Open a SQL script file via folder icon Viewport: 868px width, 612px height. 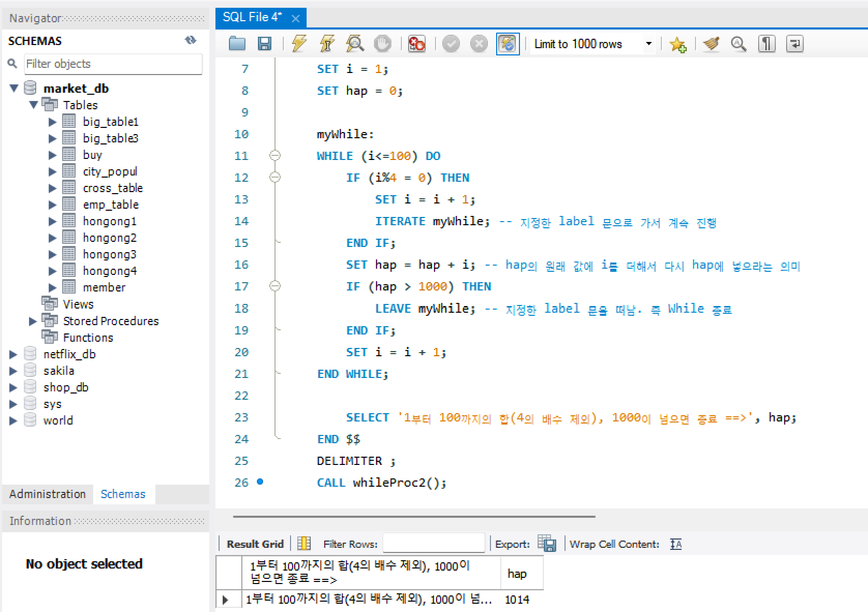tap(237, 44)
